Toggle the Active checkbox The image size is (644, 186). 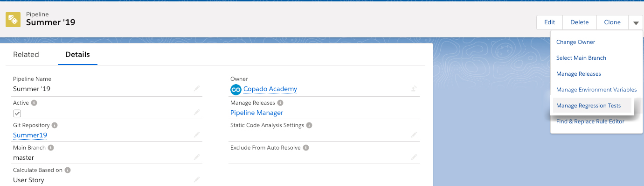point(17,113)
